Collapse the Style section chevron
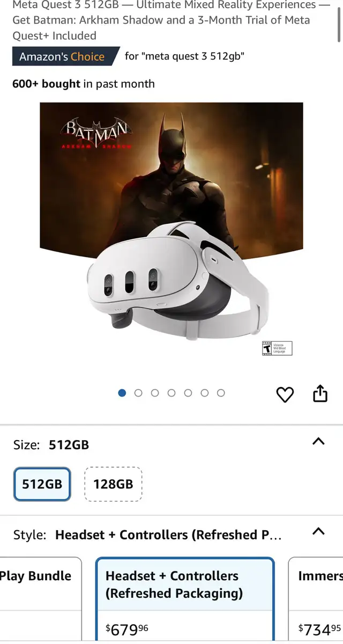Image resolution: width=343 pixels, height=644 pixels. coord(318,531)
